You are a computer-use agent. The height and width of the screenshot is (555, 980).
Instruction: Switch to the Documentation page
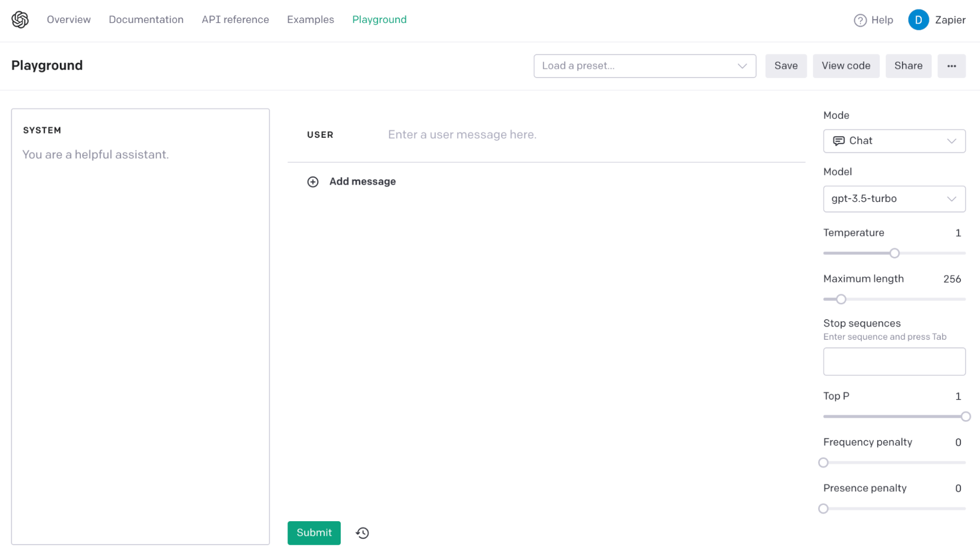click(146, 20)
